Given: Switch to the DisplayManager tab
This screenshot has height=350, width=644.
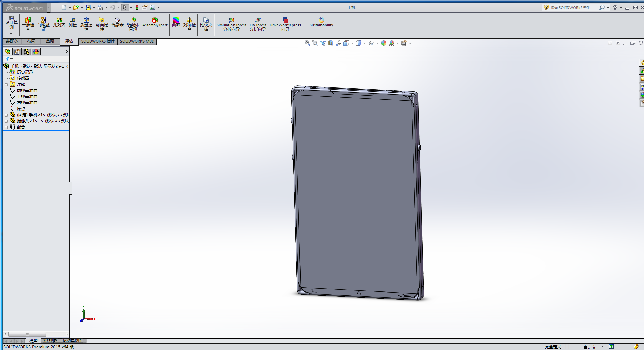Looking at the screenshot, I should 36,52.
